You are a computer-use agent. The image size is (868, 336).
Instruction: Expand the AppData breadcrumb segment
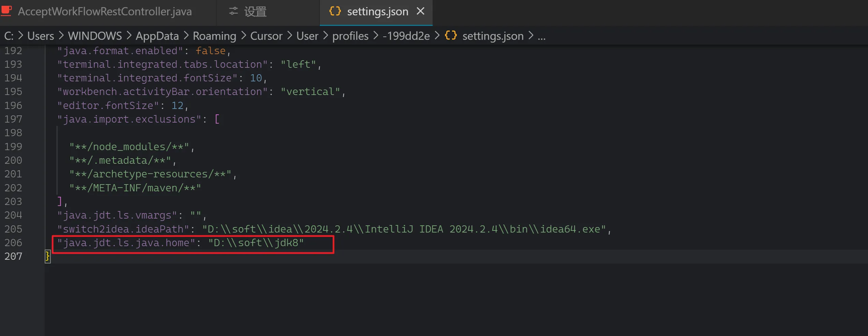157,36
